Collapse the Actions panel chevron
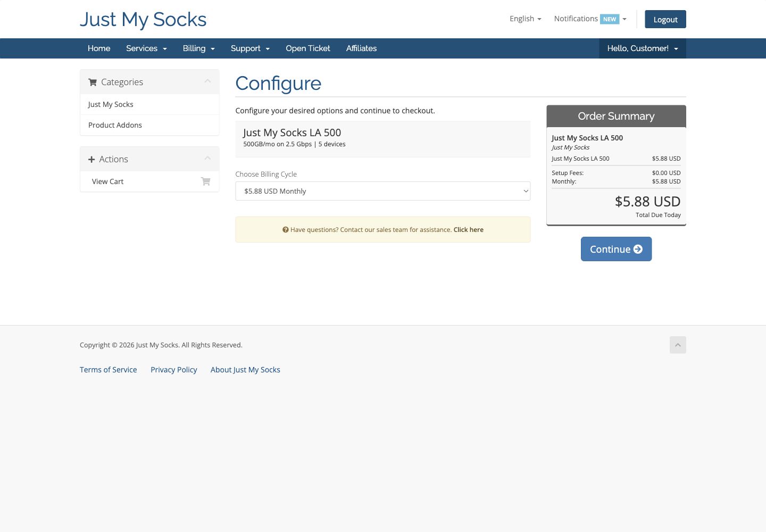Image resolution: width=766 pixels, height=532 pixels. point(207,159)
